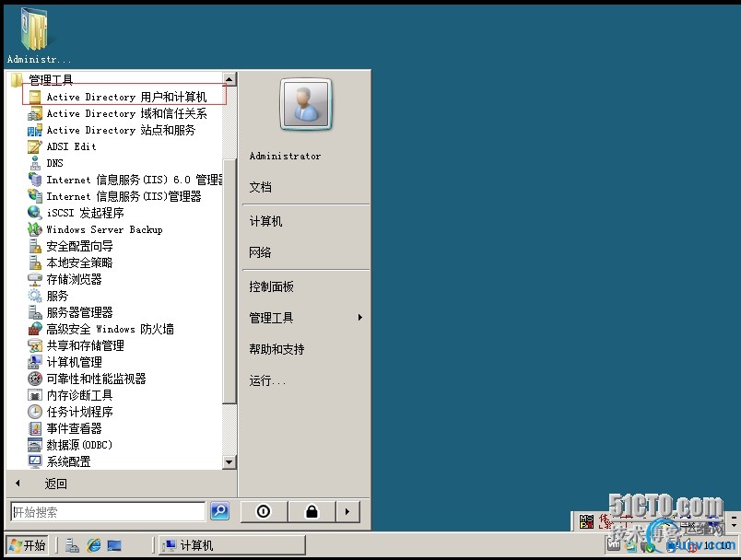
Task: Launch the 服务器管理器 menu icon
Action: 35,312
